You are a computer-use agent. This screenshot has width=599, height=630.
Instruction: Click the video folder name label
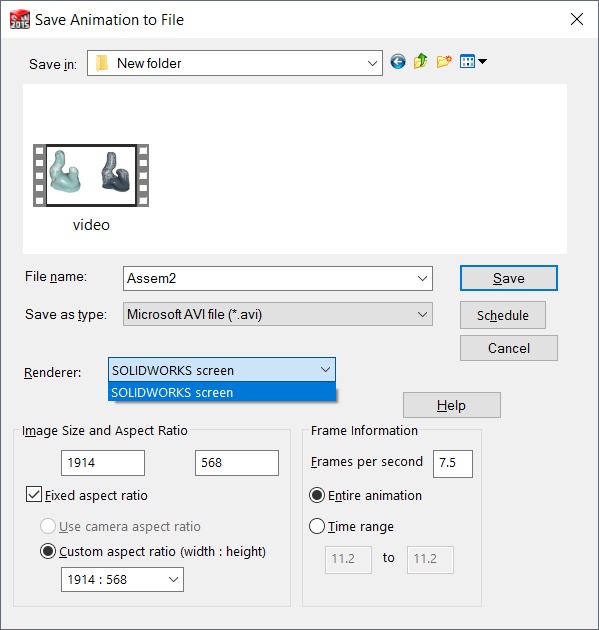tap(91, 225)
